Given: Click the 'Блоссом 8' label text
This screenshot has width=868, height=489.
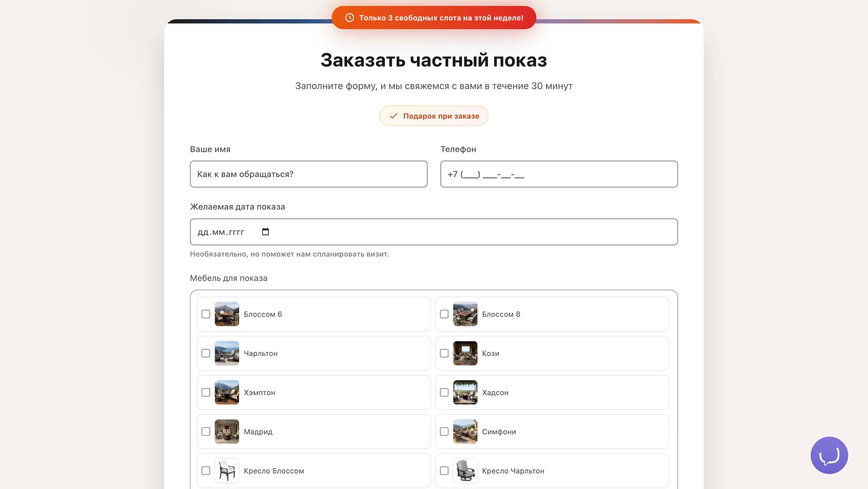Looking at the screenshot, I should tap(501, 314).
